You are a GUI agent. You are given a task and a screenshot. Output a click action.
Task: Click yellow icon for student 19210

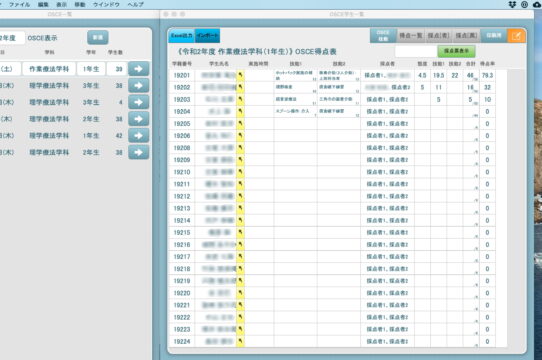[240, 172]
